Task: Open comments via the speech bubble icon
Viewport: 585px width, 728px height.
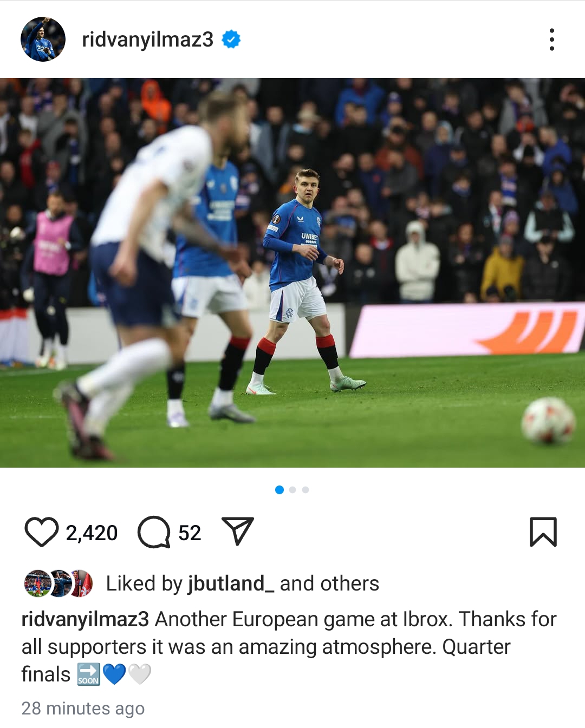Action: pos(154,532)
